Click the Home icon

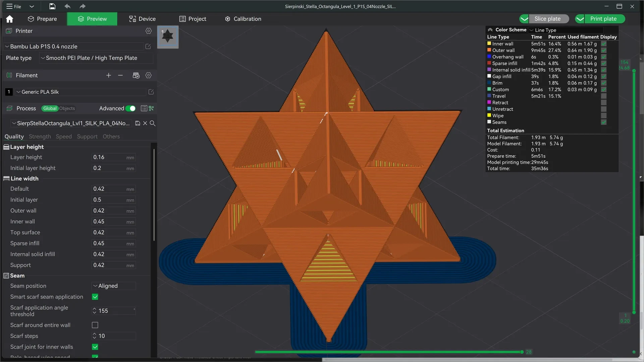[x=10, y=19]
